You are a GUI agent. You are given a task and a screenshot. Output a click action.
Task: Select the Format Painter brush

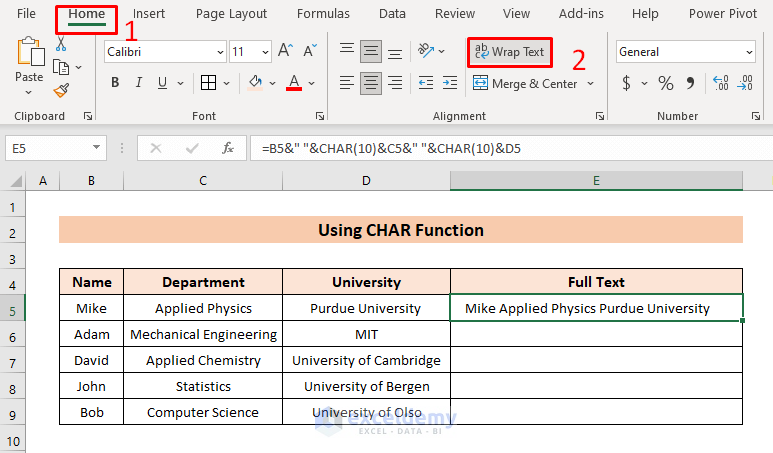tap(61, 90)
